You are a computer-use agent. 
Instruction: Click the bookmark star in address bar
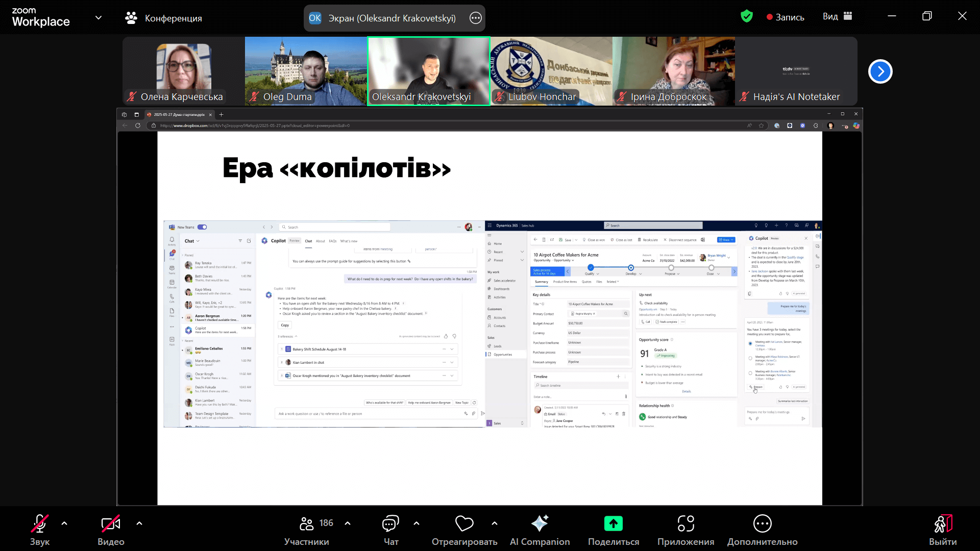[x=762, y=126]
